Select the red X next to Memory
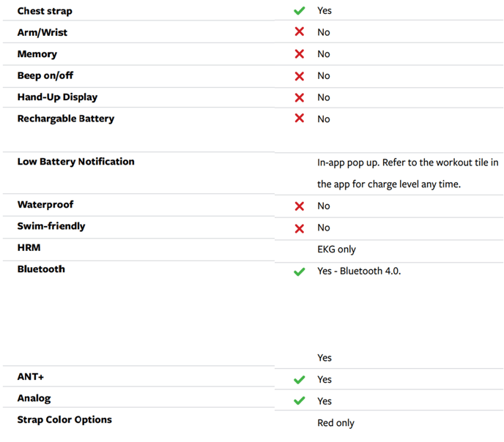 pos(299,54)
